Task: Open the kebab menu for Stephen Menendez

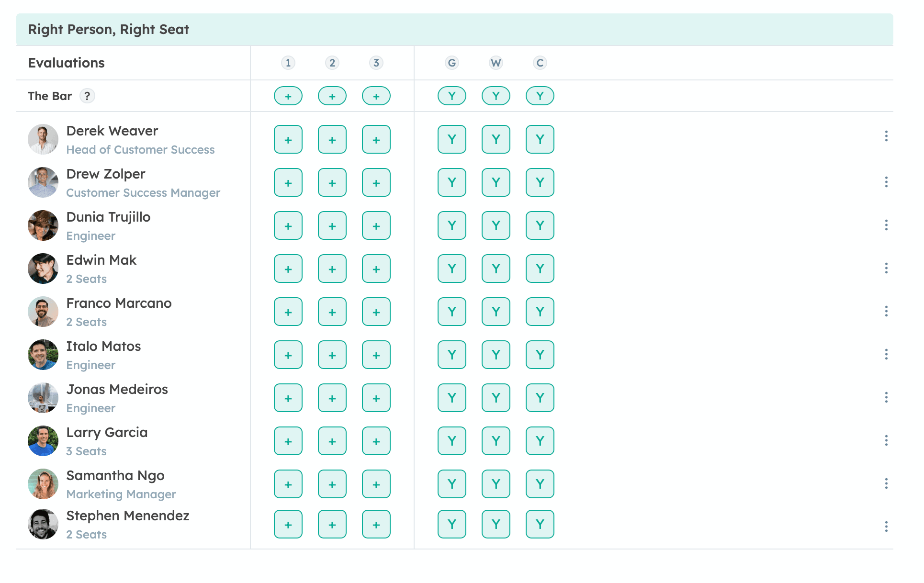Action: (x=887, y=527)
